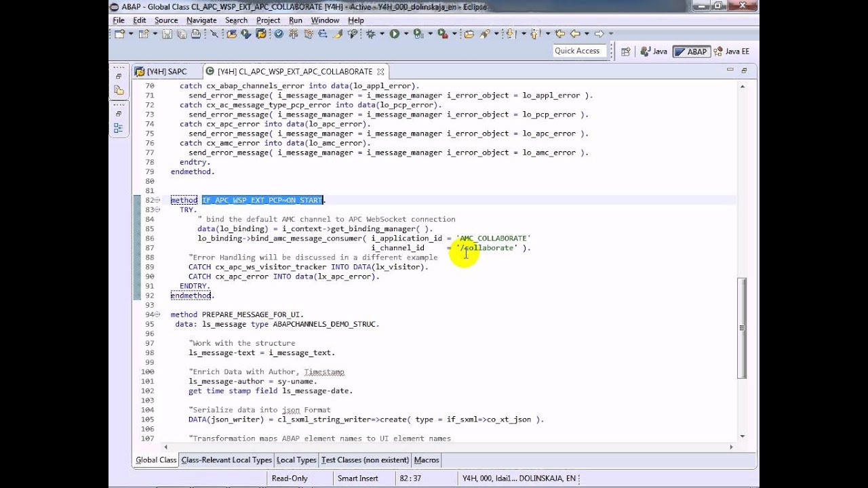Click the Last Edit Location icon
868x488 pixels.
tap(560, 34)
